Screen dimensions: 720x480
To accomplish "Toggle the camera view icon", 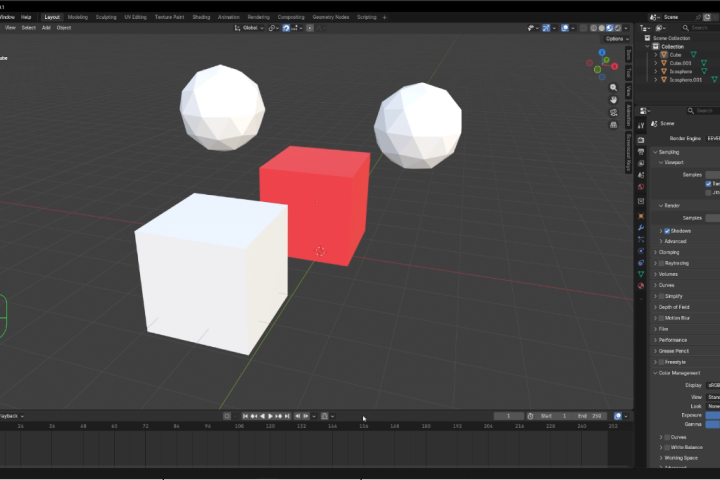I will (x=613, y=112).
